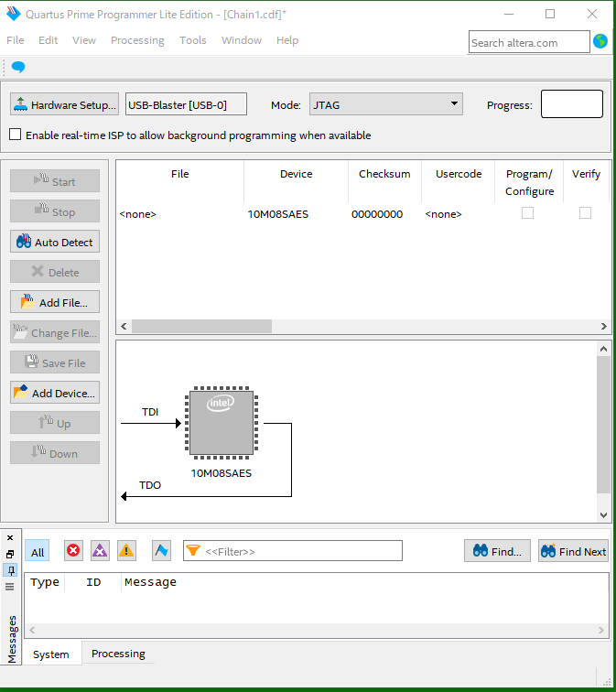Image resolution: width=616 pixels, height=692 pixels.
Task: Click the Add File button
Action: click(55, 302)
